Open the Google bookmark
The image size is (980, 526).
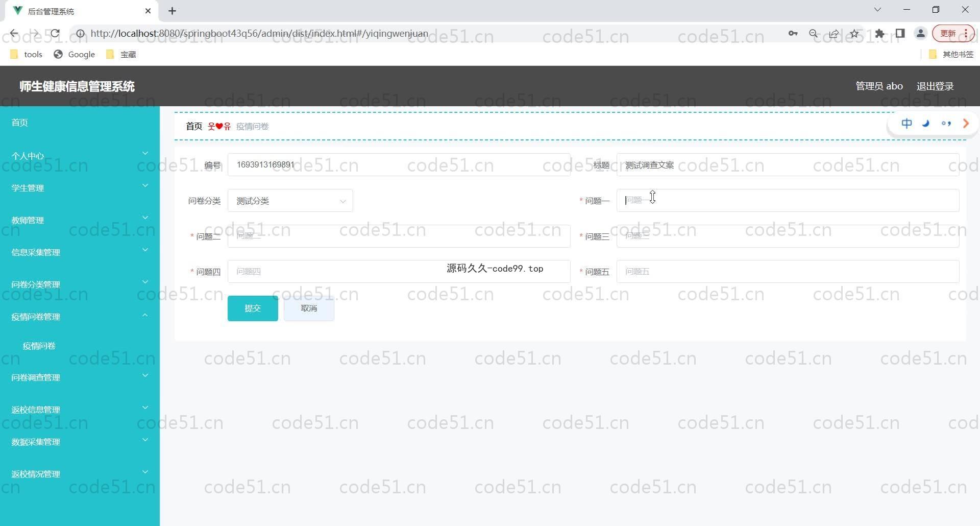point(75,54)
